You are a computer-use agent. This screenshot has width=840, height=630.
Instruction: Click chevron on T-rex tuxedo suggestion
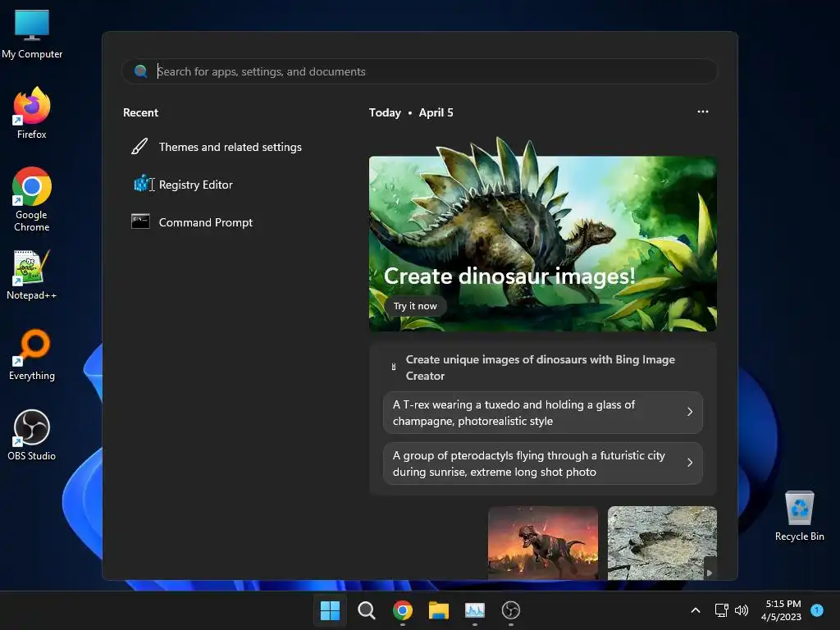coord(690,412)
